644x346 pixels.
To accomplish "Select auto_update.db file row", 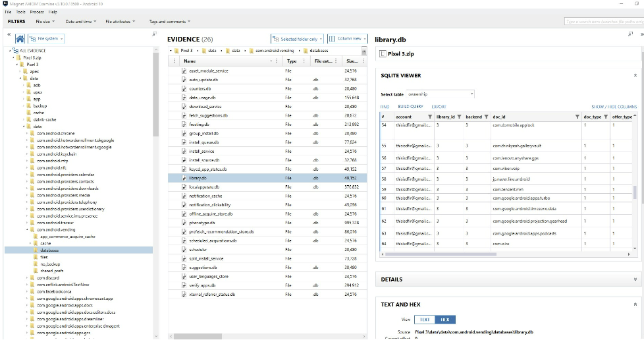I will [267, 80].
